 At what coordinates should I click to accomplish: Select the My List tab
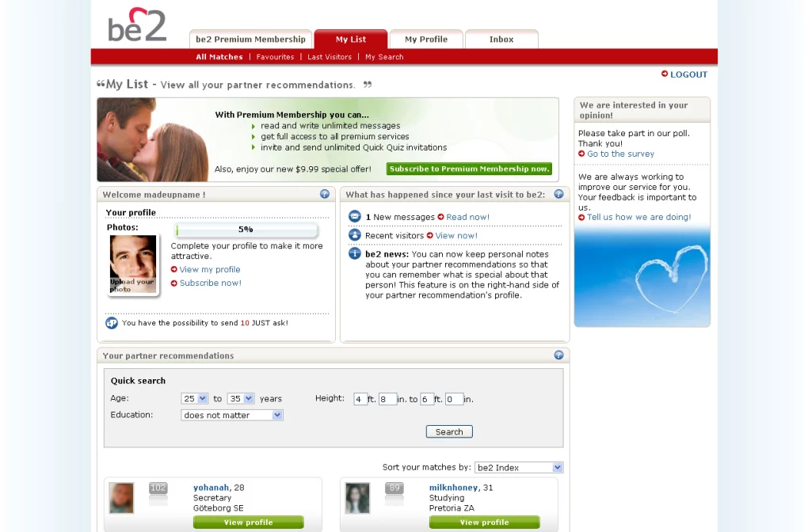pos(351,39)
